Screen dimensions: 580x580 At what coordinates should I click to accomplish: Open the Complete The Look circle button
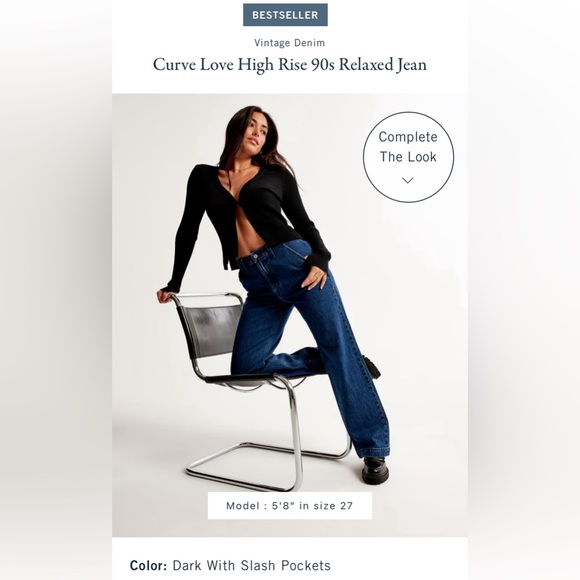(x=408, y=157)
